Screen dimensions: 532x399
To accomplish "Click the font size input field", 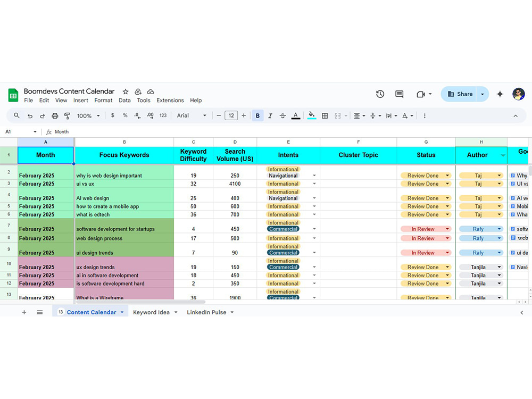I will click(x=231, y=115).
